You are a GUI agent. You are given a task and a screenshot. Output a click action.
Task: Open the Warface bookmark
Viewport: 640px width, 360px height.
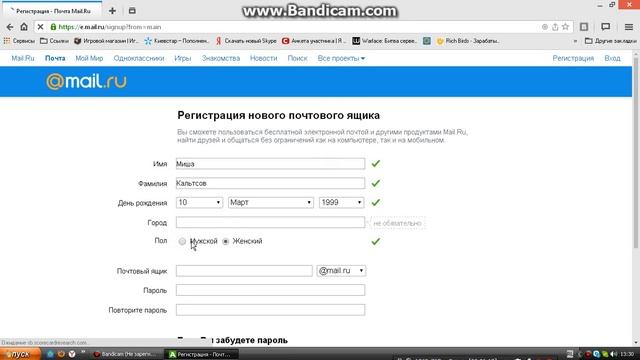384,41
